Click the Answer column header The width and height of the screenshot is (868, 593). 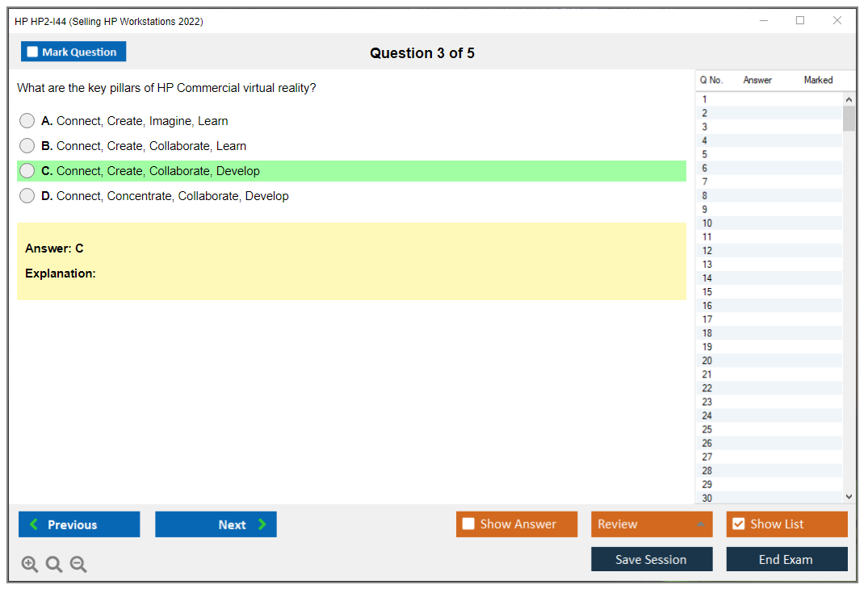pos(757,80)
